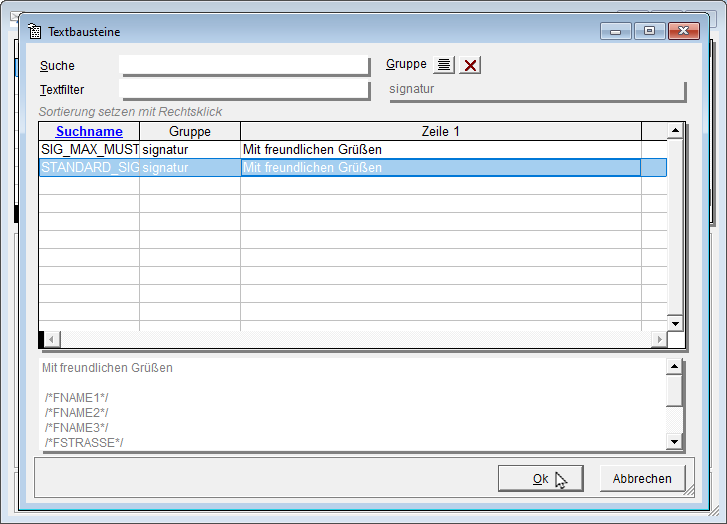Minimize the Textbausteine window
The width and height of the screenshot is (727, 524).
pyautogui.click(x=615, y=31)
